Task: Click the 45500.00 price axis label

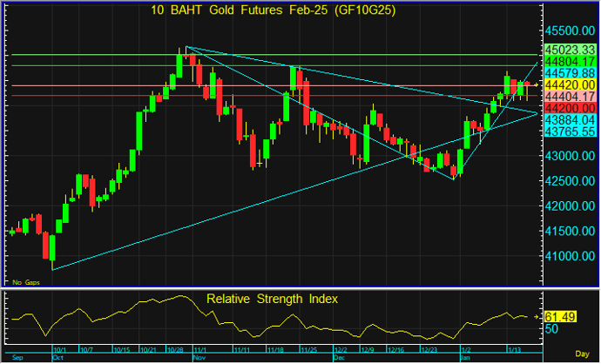Action: point(570,29)
